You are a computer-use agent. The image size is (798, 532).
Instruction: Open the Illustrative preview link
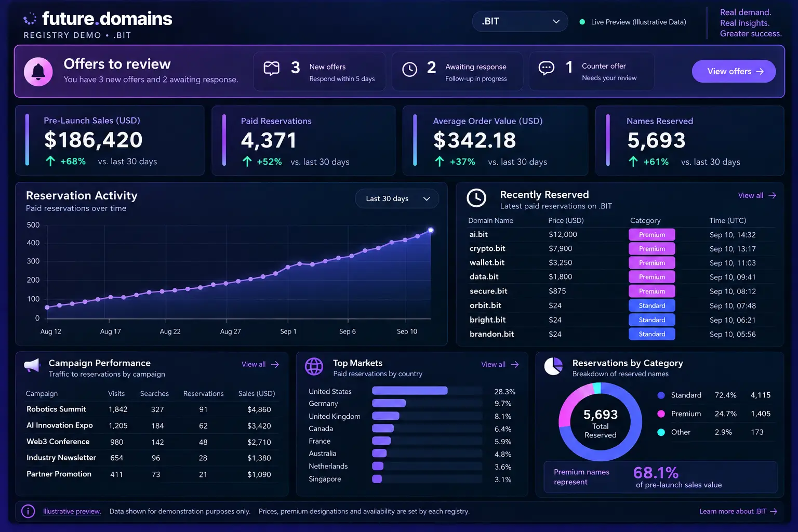[x=72, y=511]
